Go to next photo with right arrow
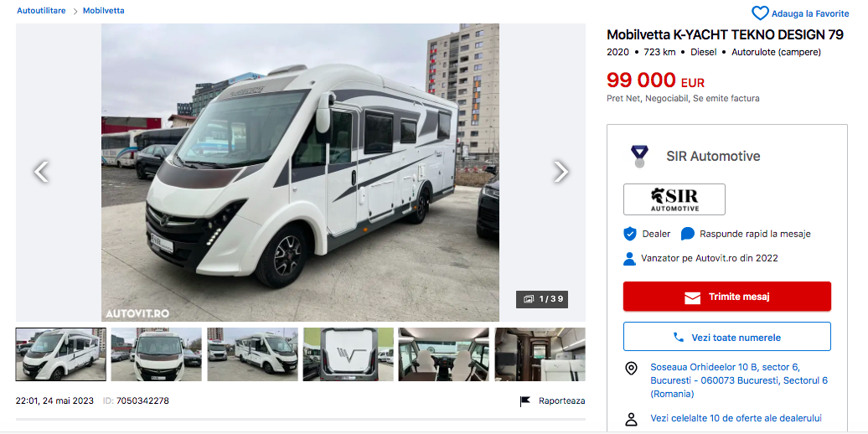The height and width of the screenshot is (434, 868). tap(561, 172)
